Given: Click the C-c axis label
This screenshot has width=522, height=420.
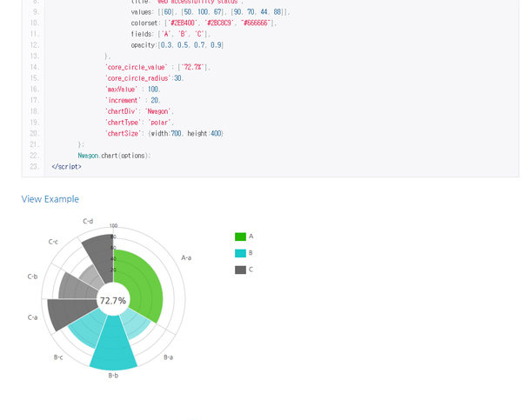Looking at the screenshot, I should coord(53,242).
